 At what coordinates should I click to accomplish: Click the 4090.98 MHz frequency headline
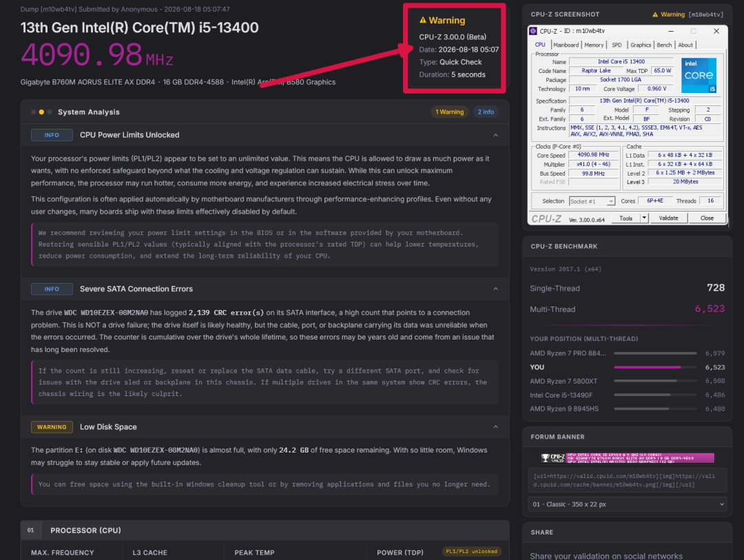point(97,55)
